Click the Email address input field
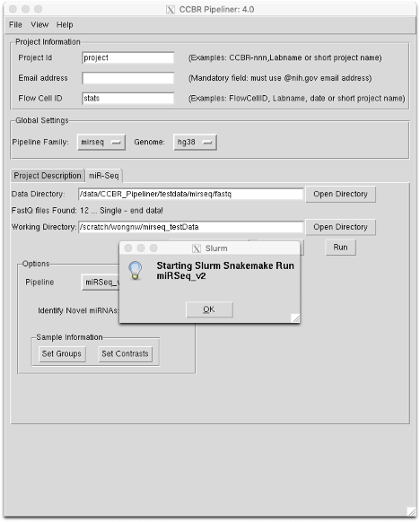This screenshot has height=522, width=420. coord(127,78)
